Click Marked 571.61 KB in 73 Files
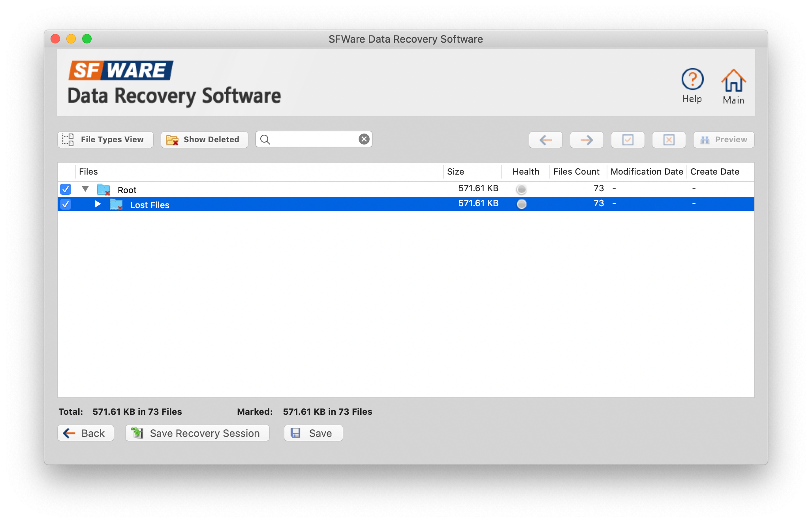The height and width of the screenshot is (523, 812). [304, 412]
